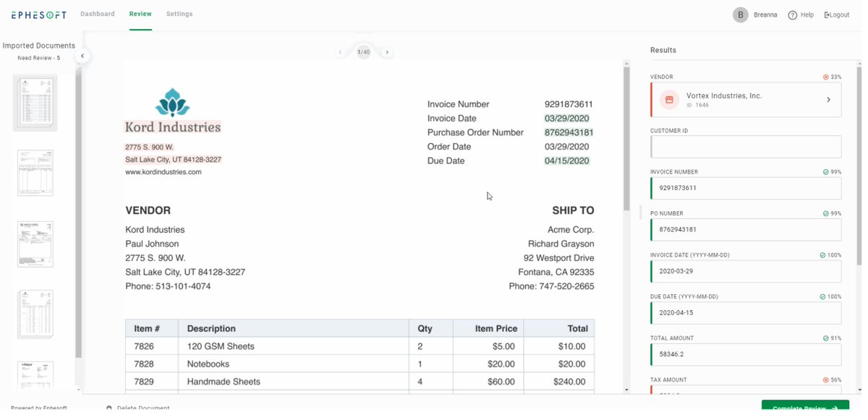Click the Need Review - 5 label

(39, 58)
